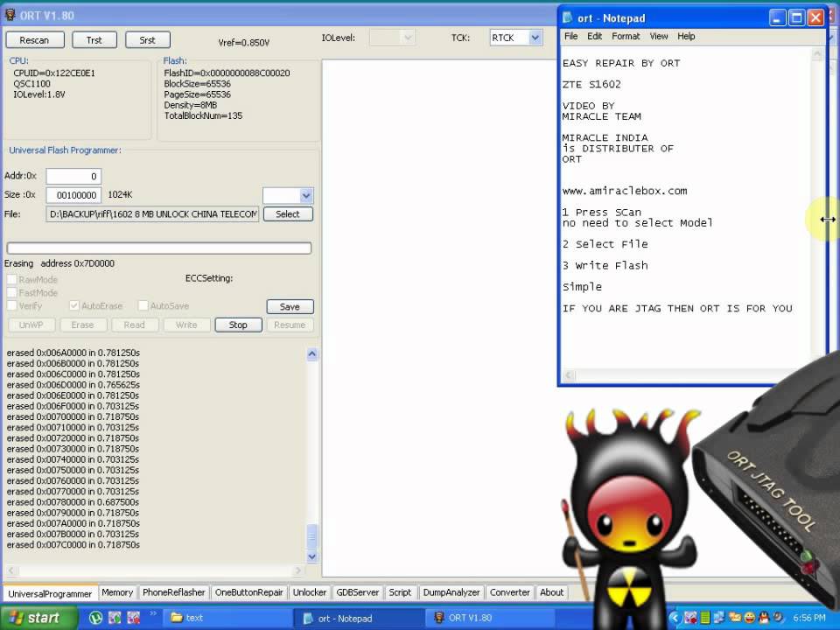Click the UnWP button
The image size is (840, 630).
pos(31,325)
